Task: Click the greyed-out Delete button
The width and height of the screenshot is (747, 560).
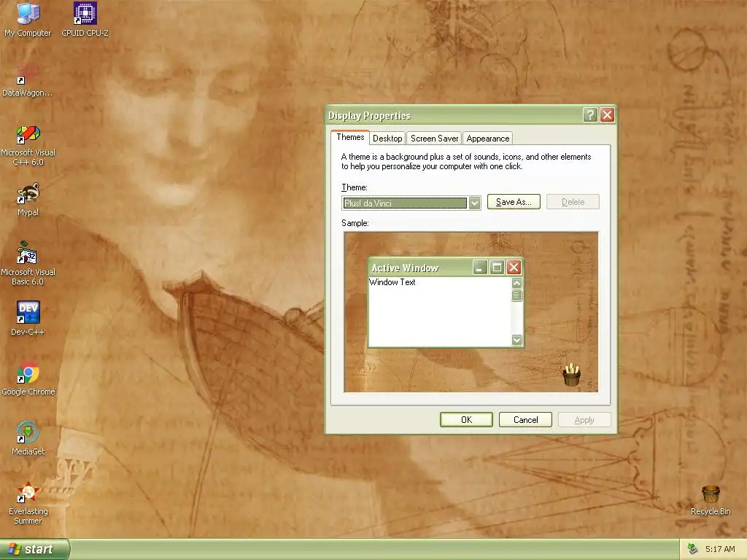Action: pos(573,202)
